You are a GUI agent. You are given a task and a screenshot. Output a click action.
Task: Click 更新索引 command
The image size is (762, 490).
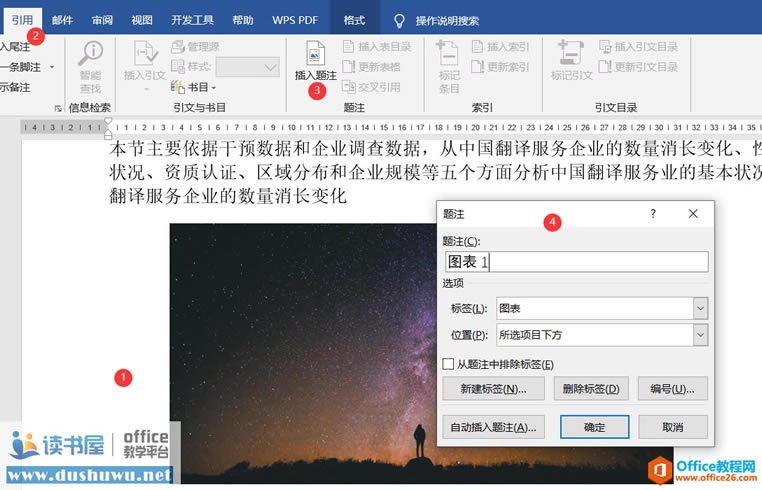500,67
